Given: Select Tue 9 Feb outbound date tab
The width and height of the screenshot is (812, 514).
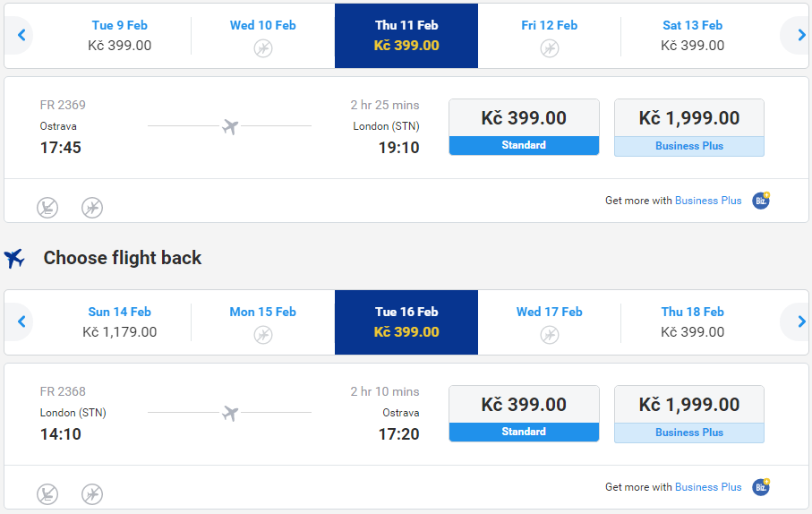Looking at the screenshot, I should pyautogui.click(x=120, y=35).
